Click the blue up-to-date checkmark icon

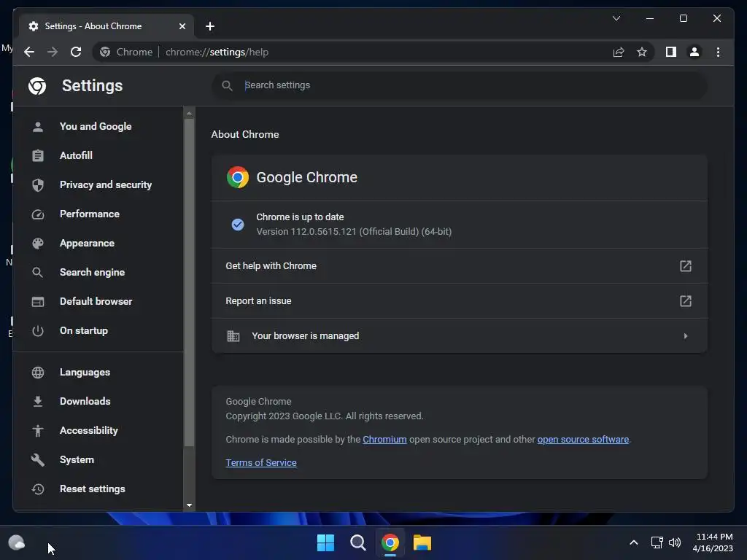(237, 225)
